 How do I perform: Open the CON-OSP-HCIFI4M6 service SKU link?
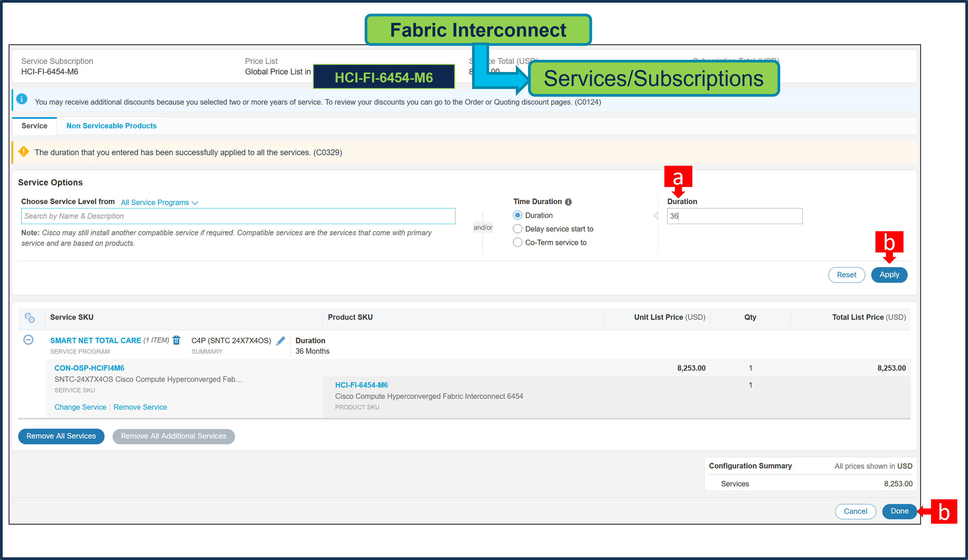click(89, 368)
